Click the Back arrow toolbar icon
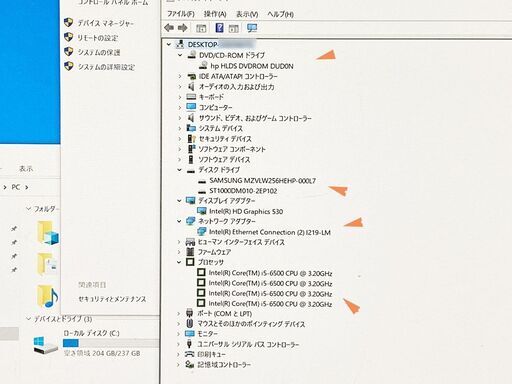The height and width of the screenshot is (384, 512). click(x=169, y=28)
